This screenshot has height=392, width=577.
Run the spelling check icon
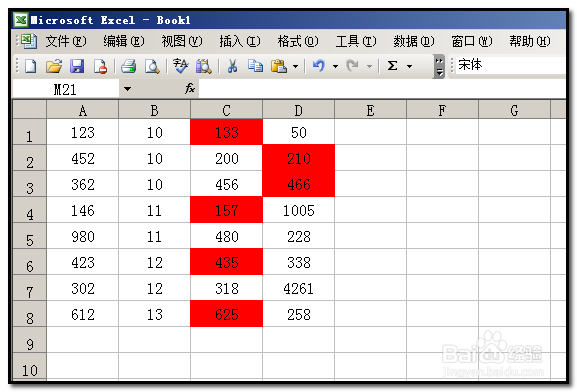[x=180, y=66]
